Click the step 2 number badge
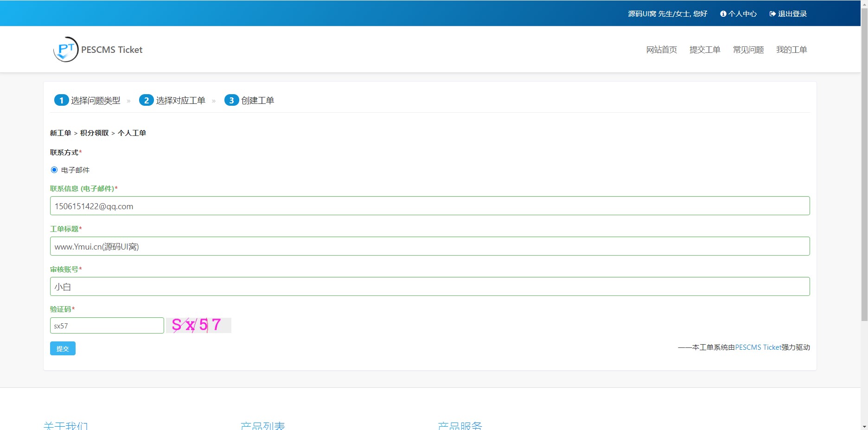This screenshot has height=430, width=868. pos(146,100)
